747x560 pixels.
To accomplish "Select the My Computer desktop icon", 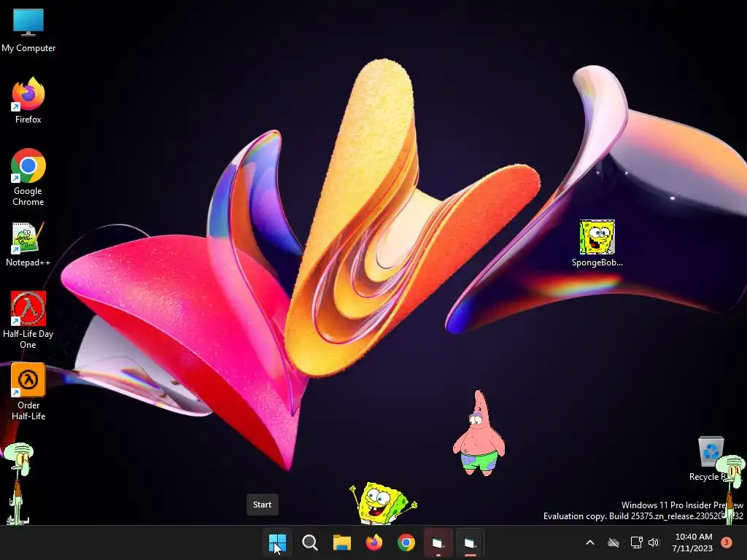I will 28,30.
